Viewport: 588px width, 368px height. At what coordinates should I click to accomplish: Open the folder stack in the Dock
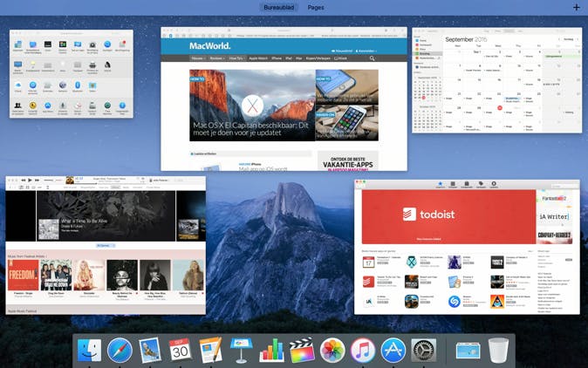click(468, 351)
